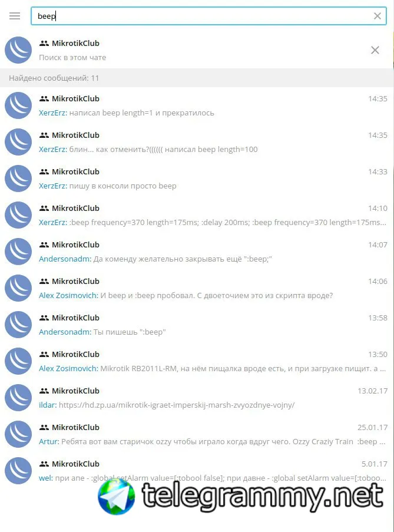
Task: Open the result 'блин... как отменить?'
Action: [x=197, y=142]
